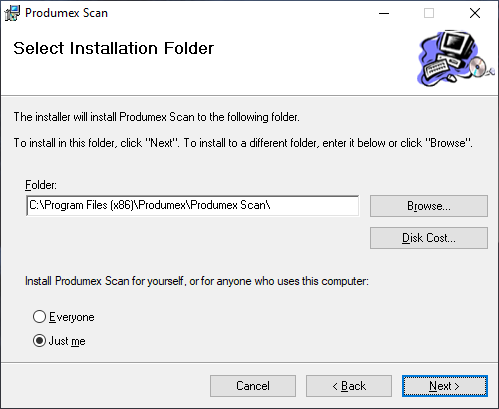Close the Produmex Scan setup dialog
The width and height of the screenshot is (499, 409).
coord(475,13)
